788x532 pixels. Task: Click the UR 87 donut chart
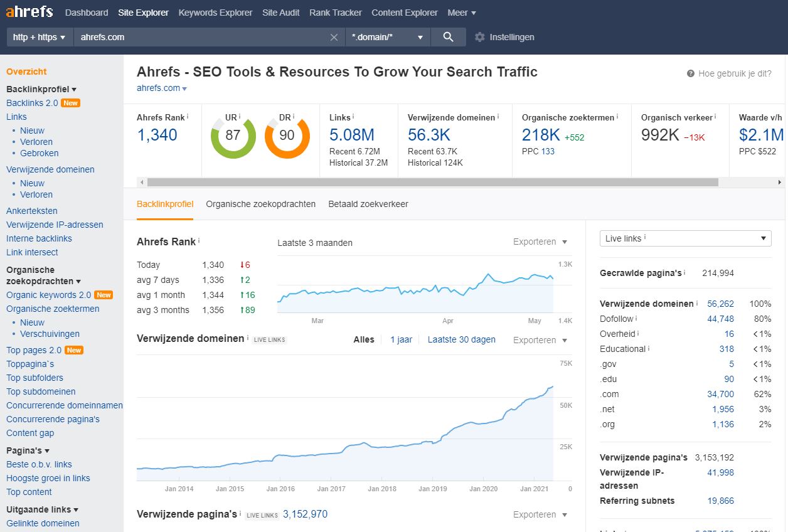[233, 136]
